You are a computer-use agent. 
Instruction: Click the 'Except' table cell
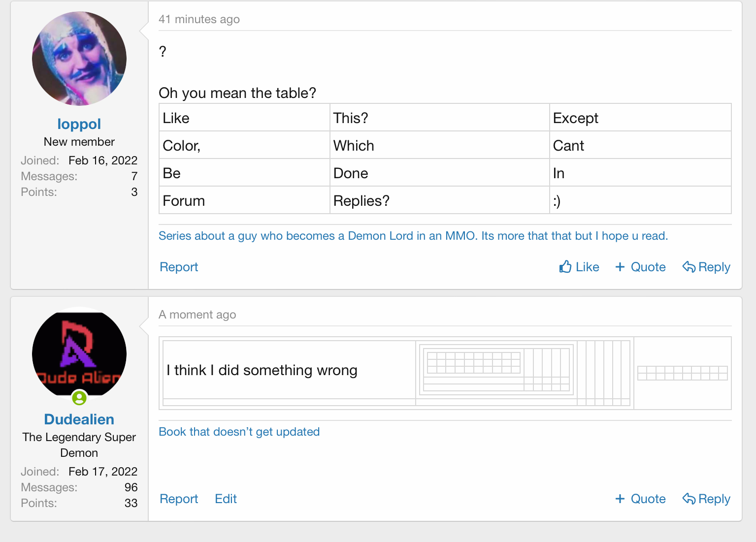coord(640,118)
